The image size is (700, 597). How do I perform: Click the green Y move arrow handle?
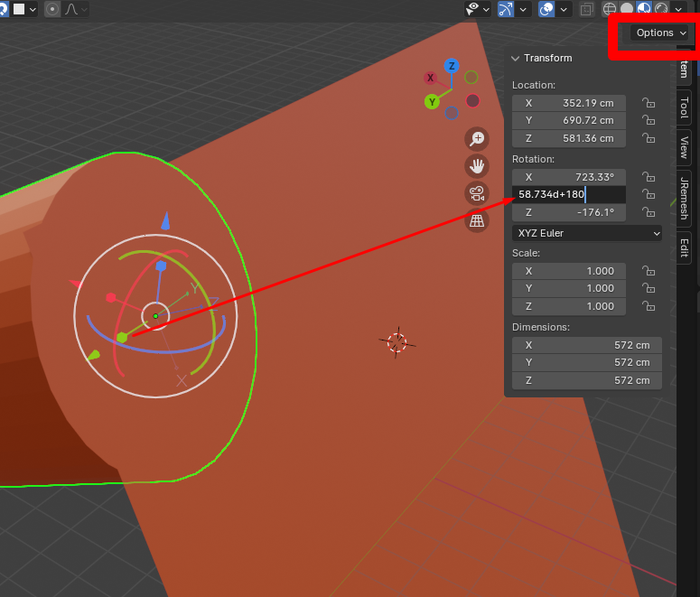(x=93, y=355)
